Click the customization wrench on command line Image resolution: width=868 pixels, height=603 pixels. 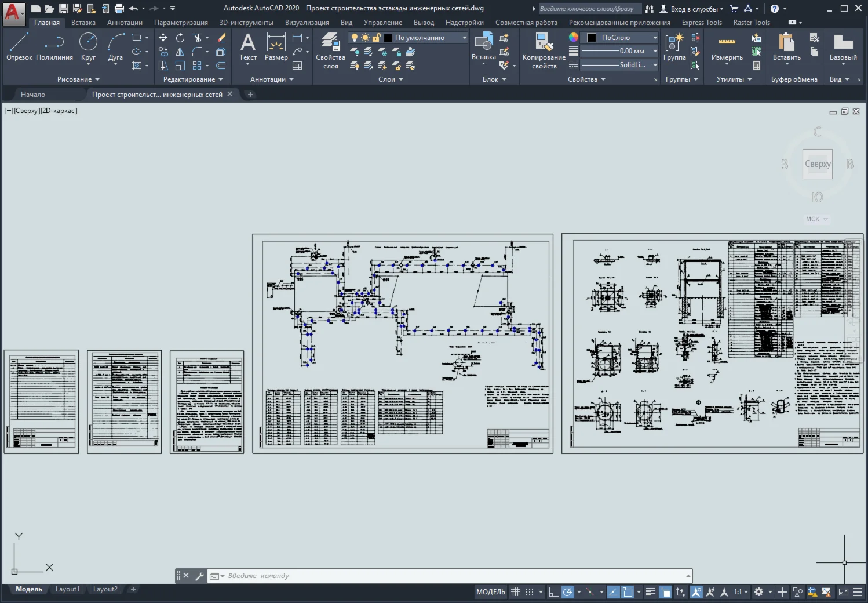pyautogui.click(x=199, y=576)
